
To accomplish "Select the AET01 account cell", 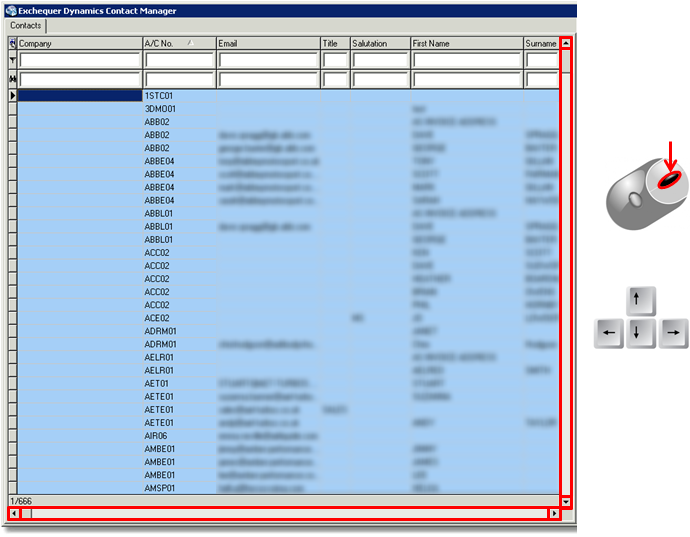I will [x=180, y=383].
